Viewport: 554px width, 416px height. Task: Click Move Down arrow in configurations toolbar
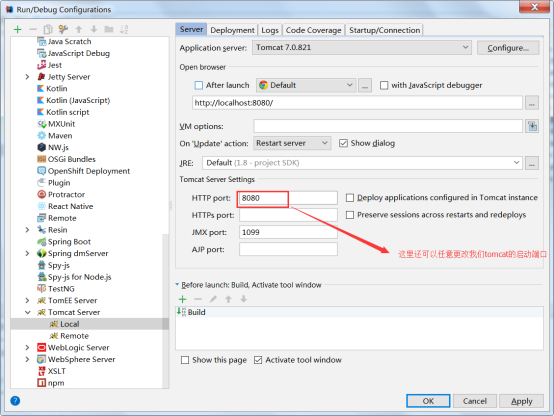tap(94, 29)
